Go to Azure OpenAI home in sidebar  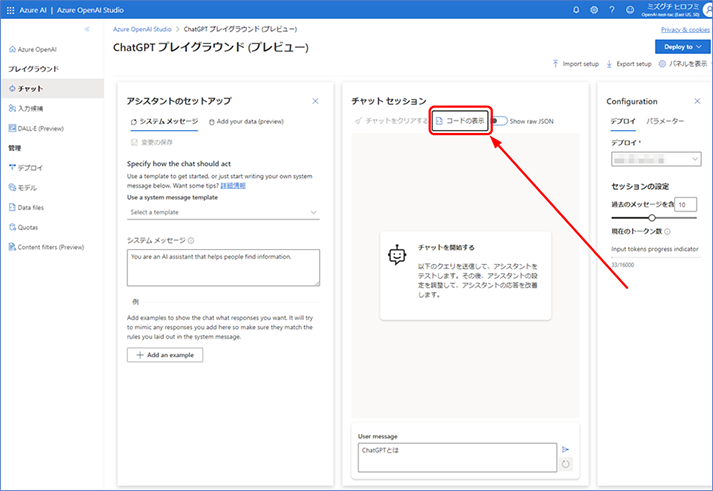pyautogui.click(x=33, y=49)
